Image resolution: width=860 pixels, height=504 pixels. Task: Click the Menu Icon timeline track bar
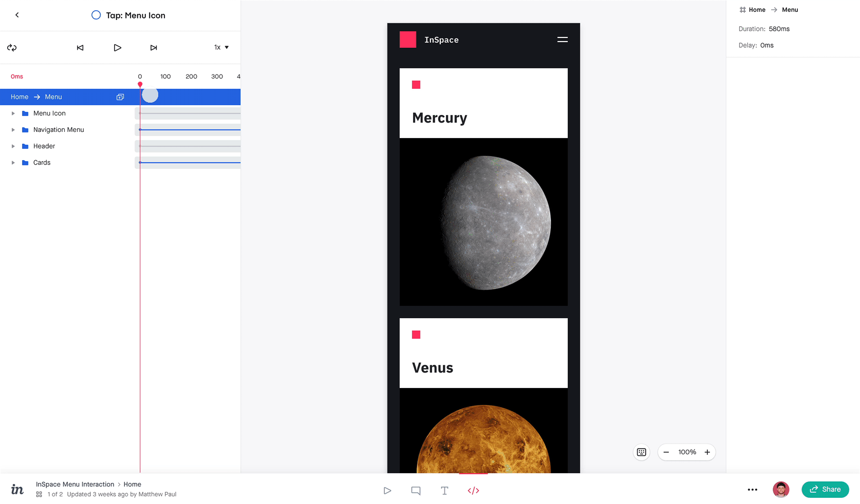[x=188, y=113]
